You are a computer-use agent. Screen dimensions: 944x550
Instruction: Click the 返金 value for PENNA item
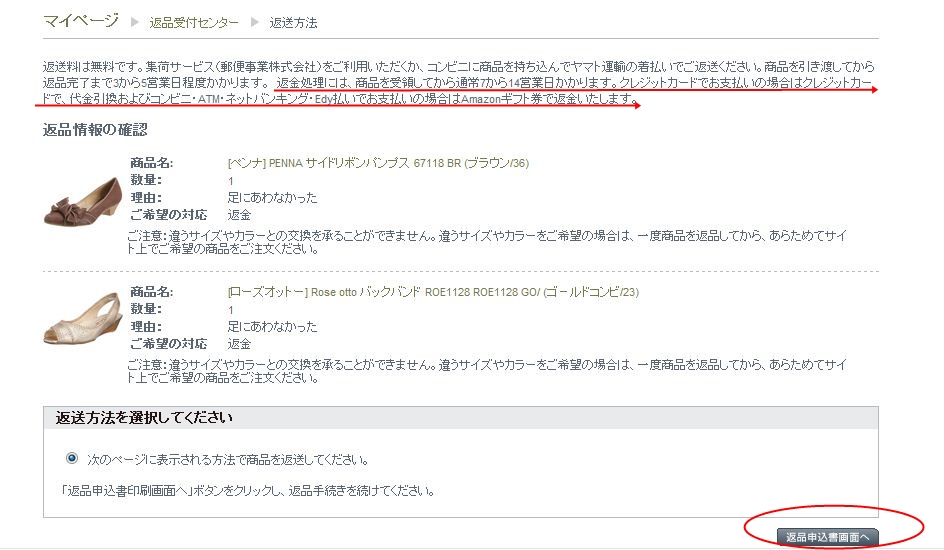pyautogui.click(x=239, y=215)
